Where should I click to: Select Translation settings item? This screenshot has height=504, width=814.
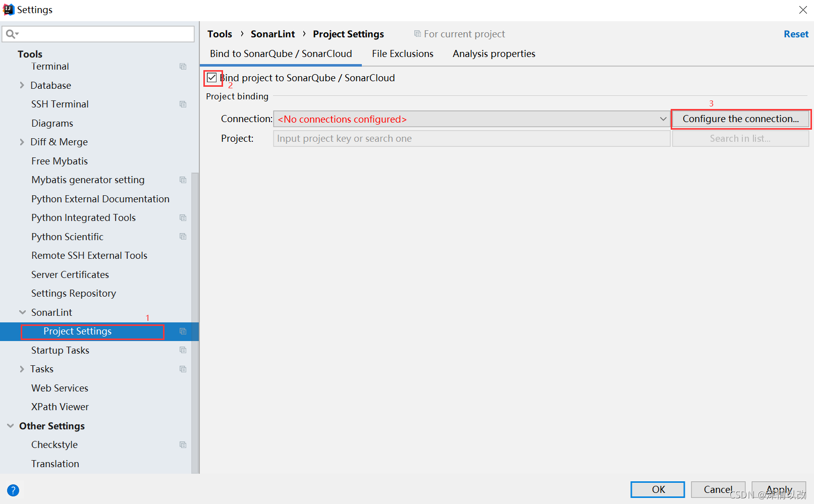click(55, 464)
